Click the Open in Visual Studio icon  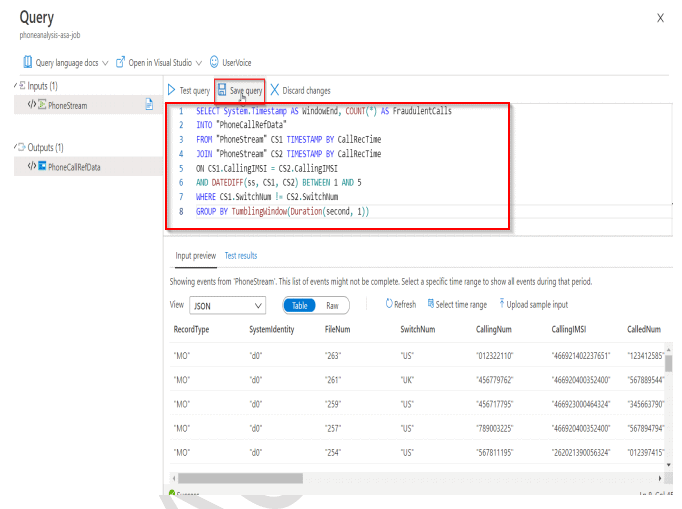(x=120, y=62)
